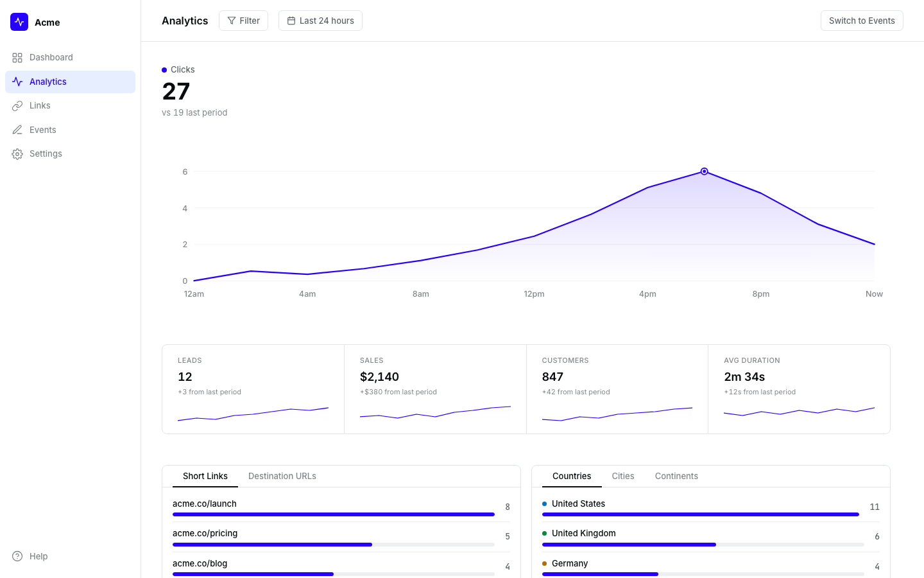This screenshot has height=578, width=924.
Task: Click the acme.co/launch progress bar
Action: (x=333, y=514)
